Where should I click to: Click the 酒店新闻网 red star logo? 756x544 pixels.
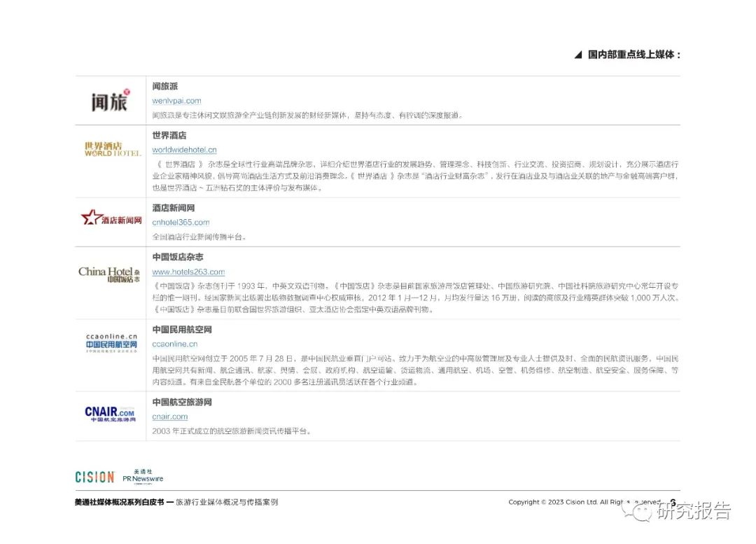pos(111,218)
